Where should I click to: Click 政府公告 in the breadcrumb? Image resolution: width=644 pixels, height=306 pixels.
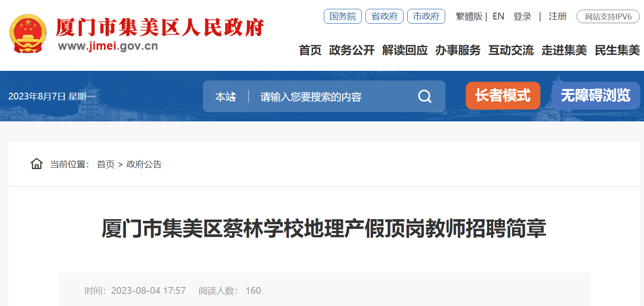click(x=144, y=164)
